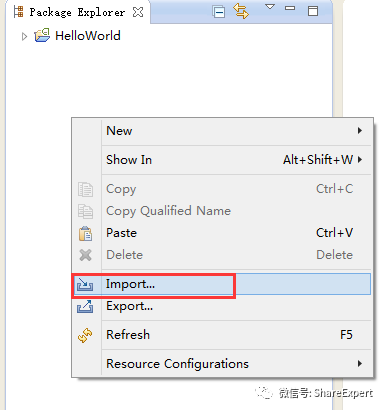Maximize the Package Explorer view
The height and width of the screenshot is (410, 384).
click(x=313, y=11)
